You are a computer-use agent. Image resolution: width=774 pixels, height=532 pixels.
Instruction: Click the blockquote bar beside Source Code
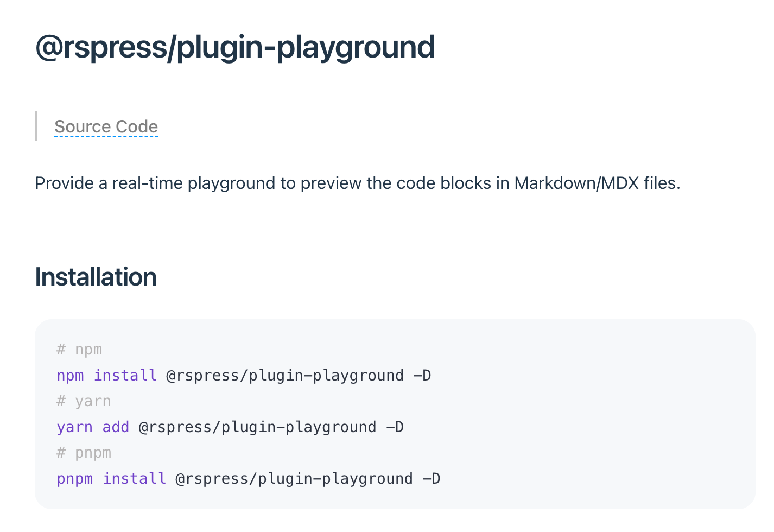(36, 126)
